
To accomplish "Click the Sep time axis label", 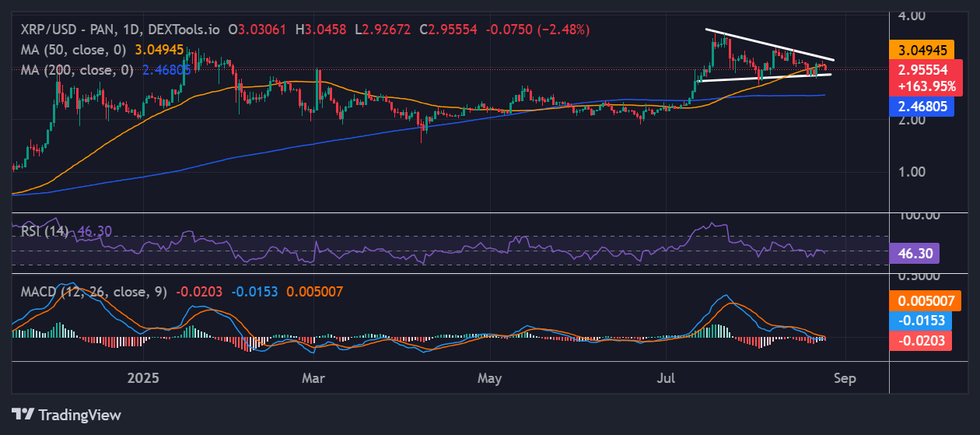I will (x=845, y=378).
